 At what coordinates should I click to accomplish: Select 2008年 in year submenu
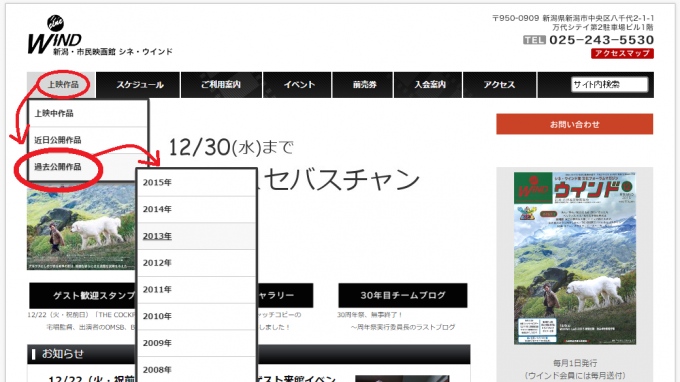click(196, 369)
